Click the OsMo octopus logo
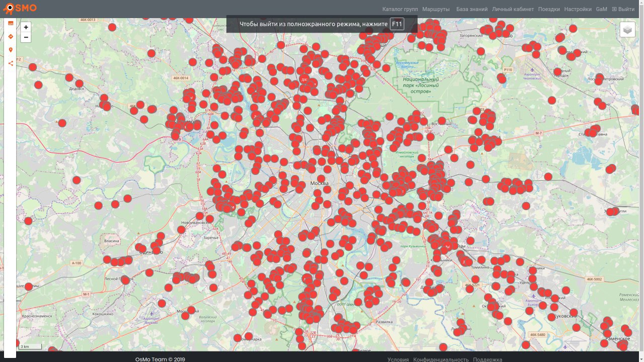 9,9
